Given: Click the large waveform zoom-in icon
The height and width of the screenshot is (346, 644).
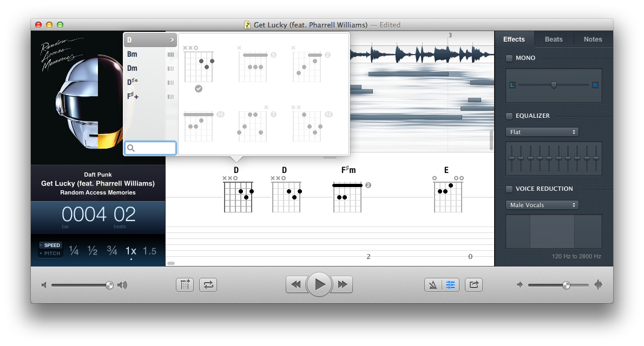Looking at the screenshot, I should click(599, 284).
